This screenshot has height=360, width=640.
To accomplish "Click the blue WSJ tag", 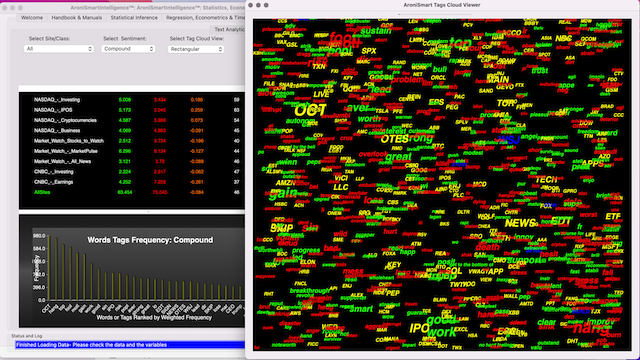I will pos(509,140).
